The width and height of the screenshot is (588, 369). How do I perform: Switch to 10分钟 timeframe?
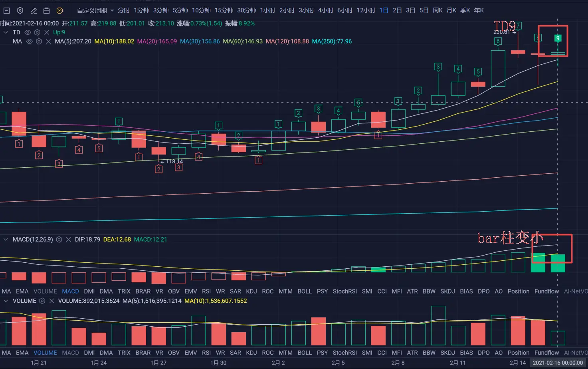click(201, 10)
